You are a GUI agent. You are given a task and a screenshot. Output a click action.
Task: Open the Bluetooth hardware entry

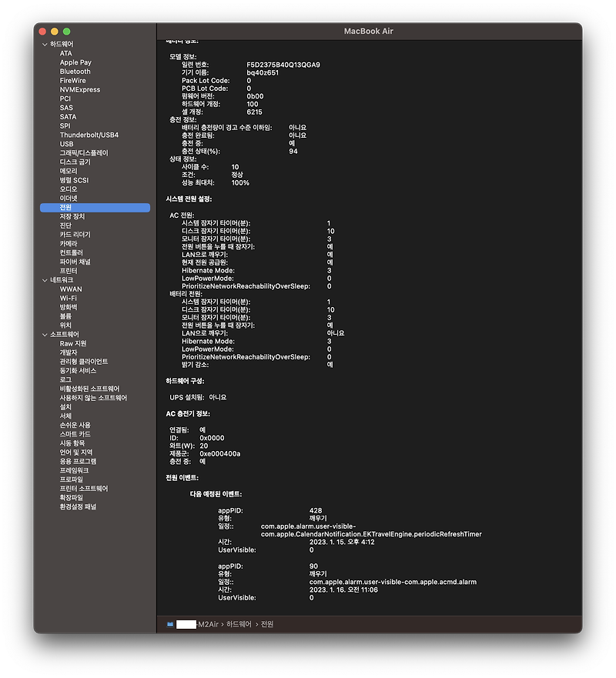[x=75, y=72]
